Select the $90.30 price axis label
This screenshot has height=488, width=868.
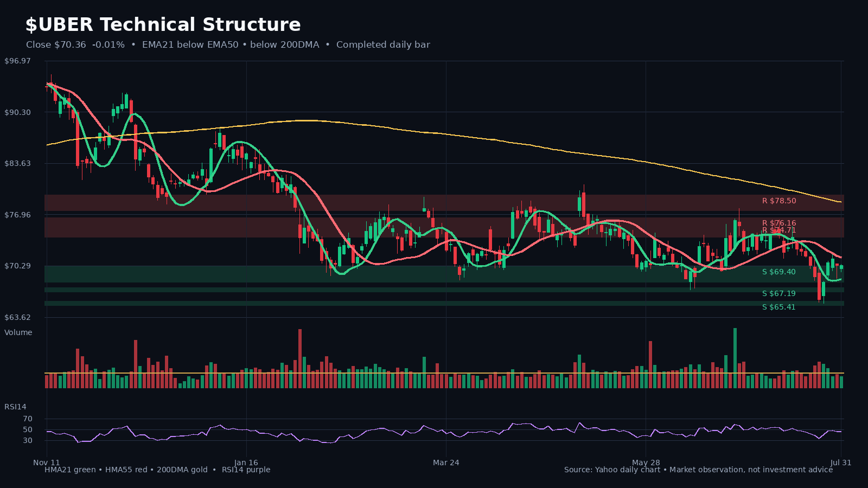pos(18,112)
